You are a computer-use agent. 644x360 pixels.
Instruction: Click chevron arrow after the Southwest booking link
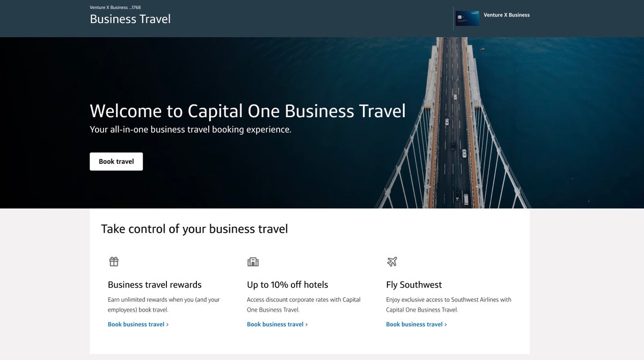point(445,325)
